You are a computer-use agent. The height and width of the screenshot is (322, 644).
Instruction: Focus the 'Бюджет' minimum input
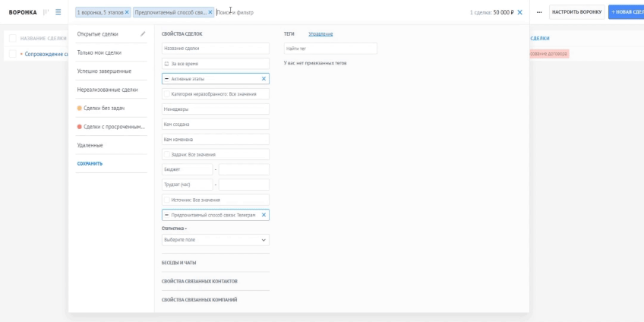click(188, 169)
